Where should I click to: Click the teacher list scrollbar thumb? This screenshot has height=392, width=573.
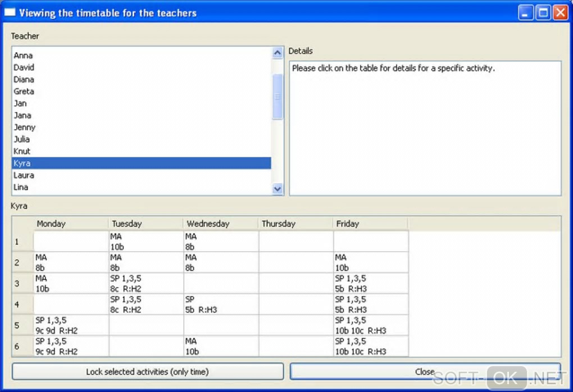pyautogui.click(x=278, y=97)
